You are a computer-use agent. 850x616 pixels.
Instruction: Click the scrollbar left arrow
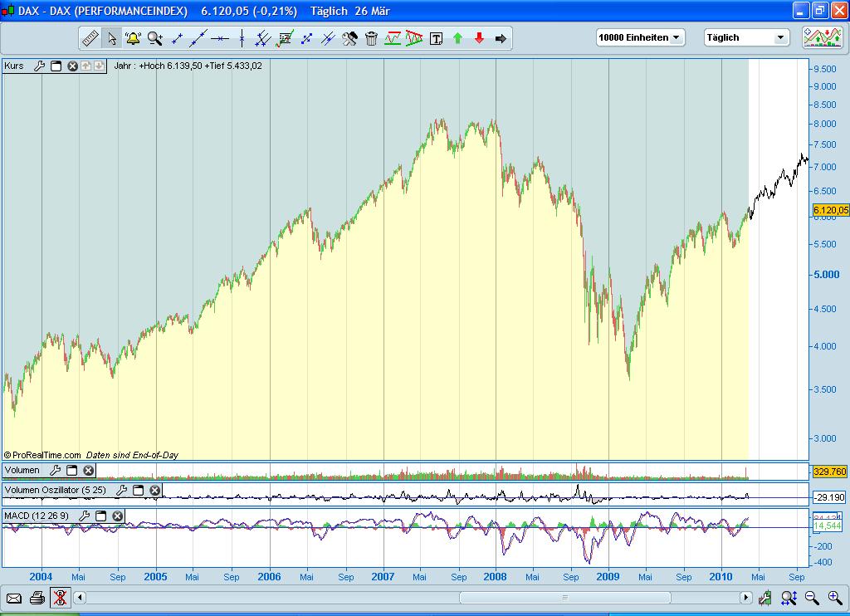80,598
